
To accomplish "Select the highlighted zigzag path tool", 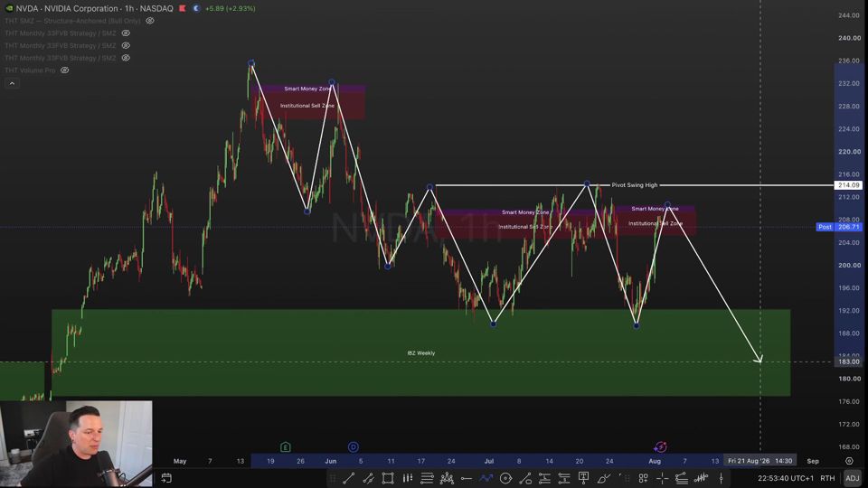I will point(486,478).
